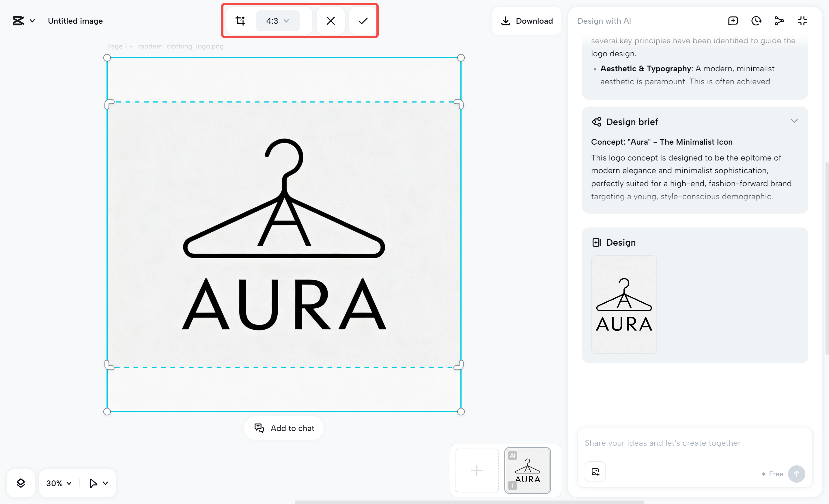Select the AURA page 1 thumbnail
The height and width of the screenshot is (504, 829).
527,470
